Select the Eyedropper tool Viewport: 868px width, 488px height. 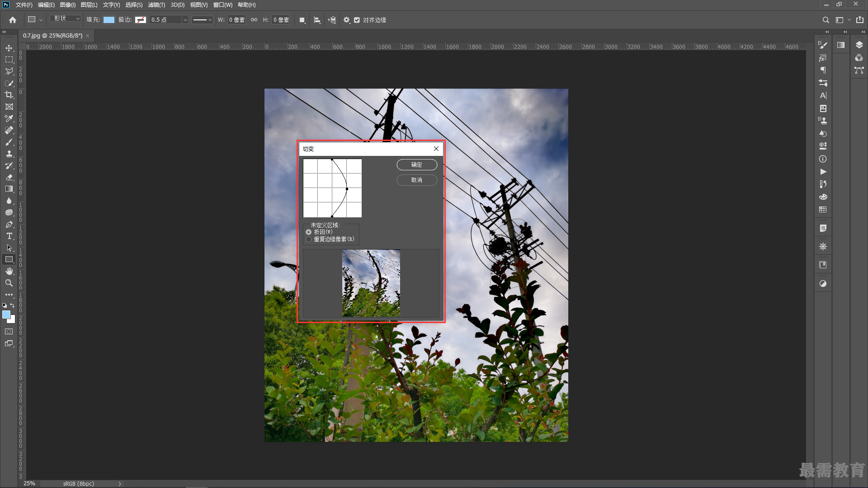[9, 118]
